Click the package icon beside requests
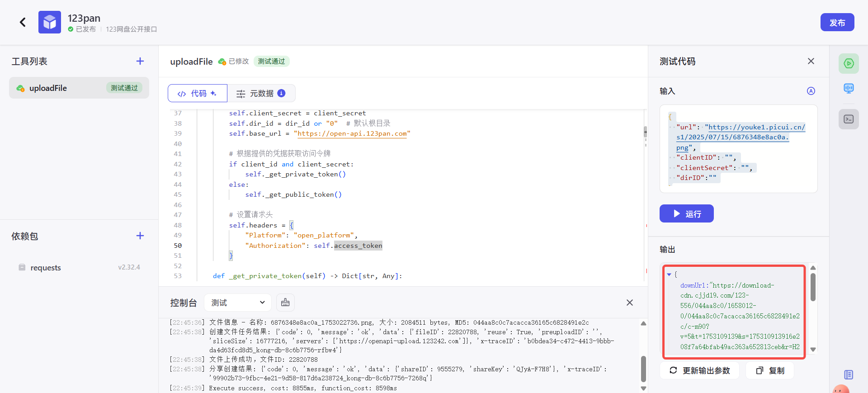This screenshot has height=393, width=868. (x=22, y=267)
